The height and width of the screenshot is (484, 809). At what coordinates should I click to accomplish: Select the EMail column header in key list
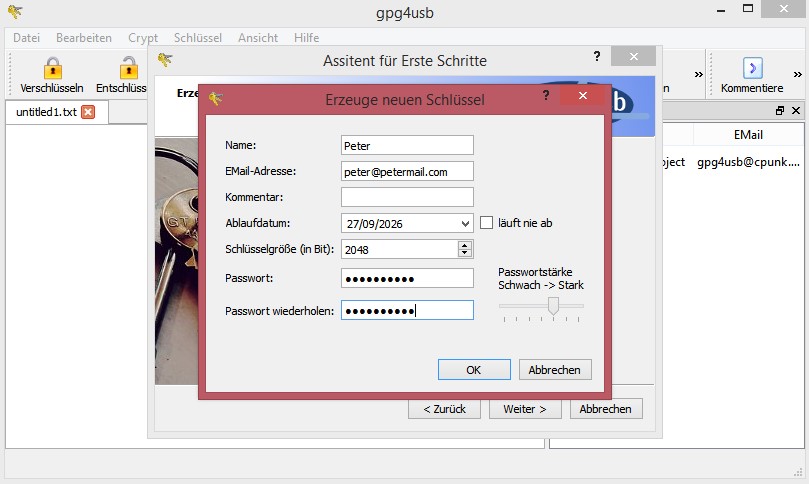coord(748,134)
